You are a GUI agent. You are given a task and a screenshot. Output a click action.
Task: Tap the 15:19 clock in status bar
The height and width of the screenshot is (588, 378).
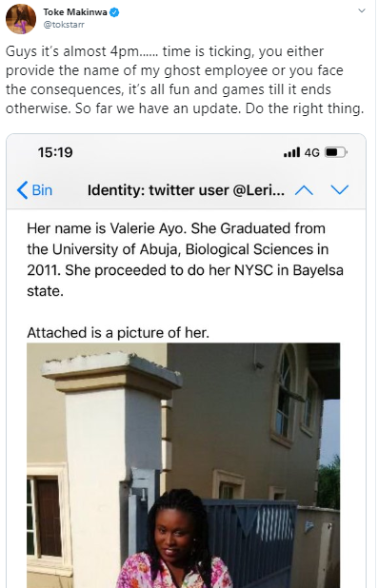point(55,152)
